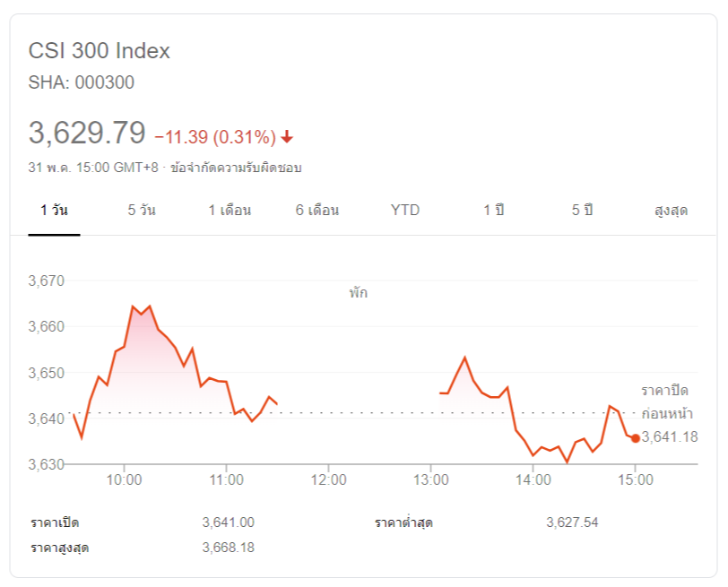Click the พัก break label on chart
Image resolution: width=728 pixels, height=587 pixels.
coord(359,293)
